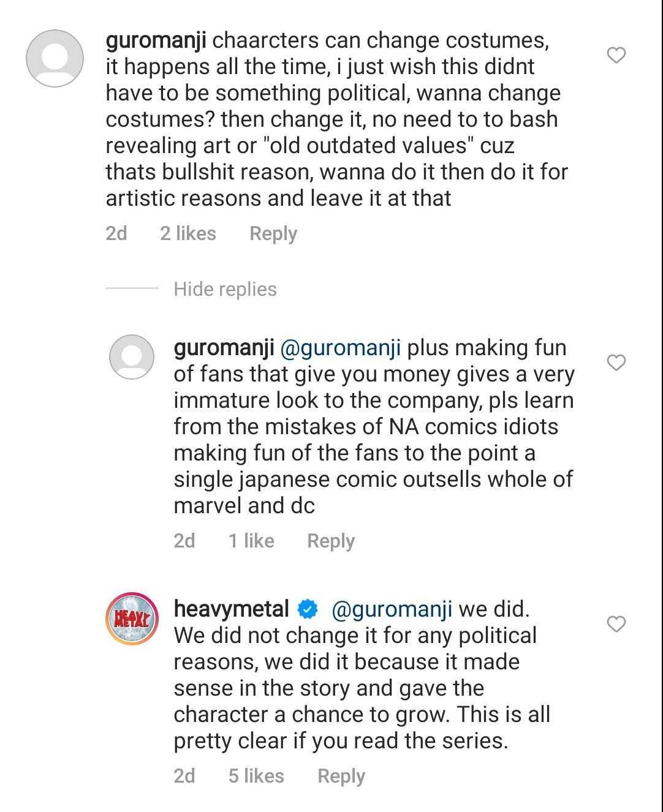Screen dimensions: 663x812
Task: Reply to guromanji's top comment
Action: [273, 233]
